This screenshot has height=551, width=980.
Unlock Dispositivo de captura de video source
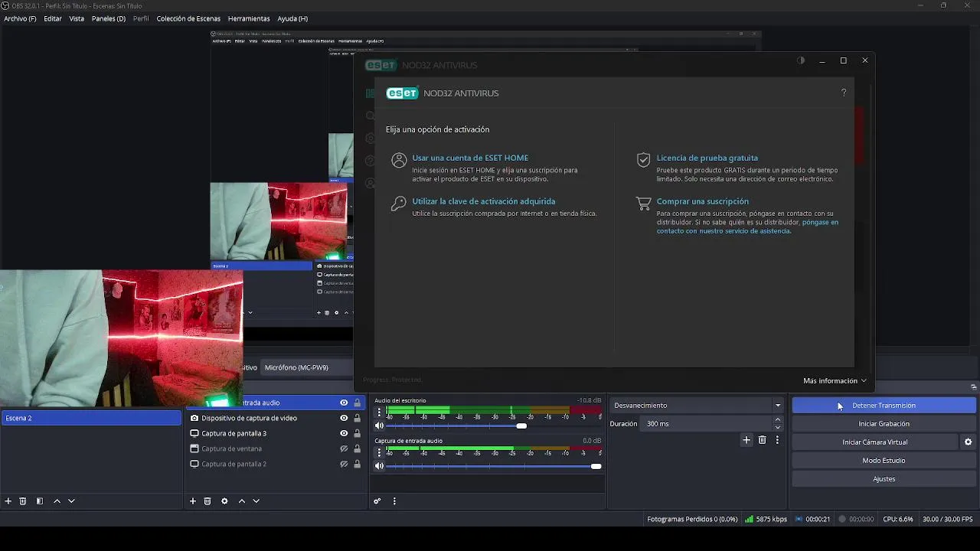[357, 418]
